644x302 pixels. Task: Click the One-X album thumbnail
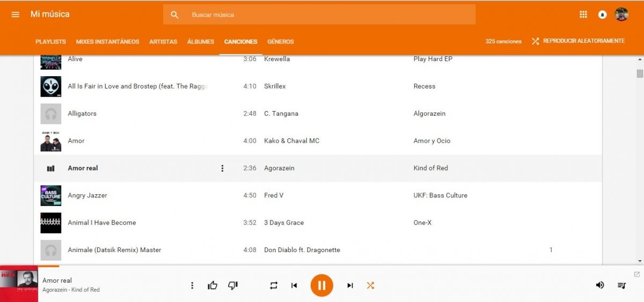click(50, 223)
